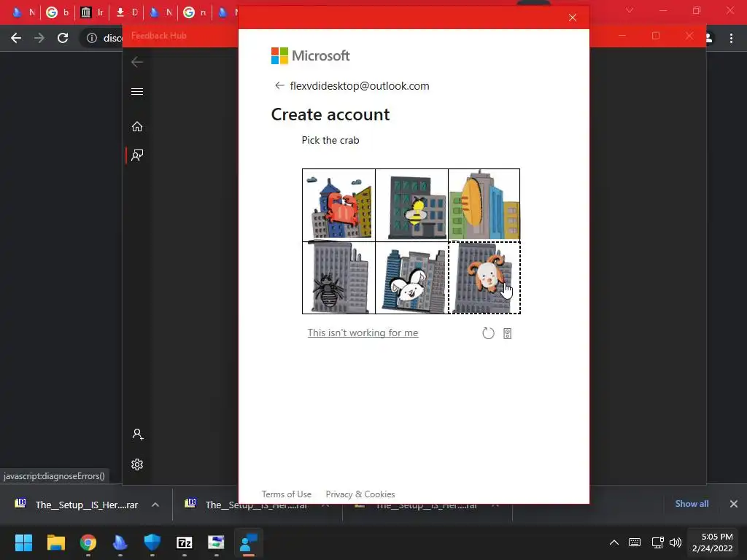Show hidden system tray icons

(614, 542)
